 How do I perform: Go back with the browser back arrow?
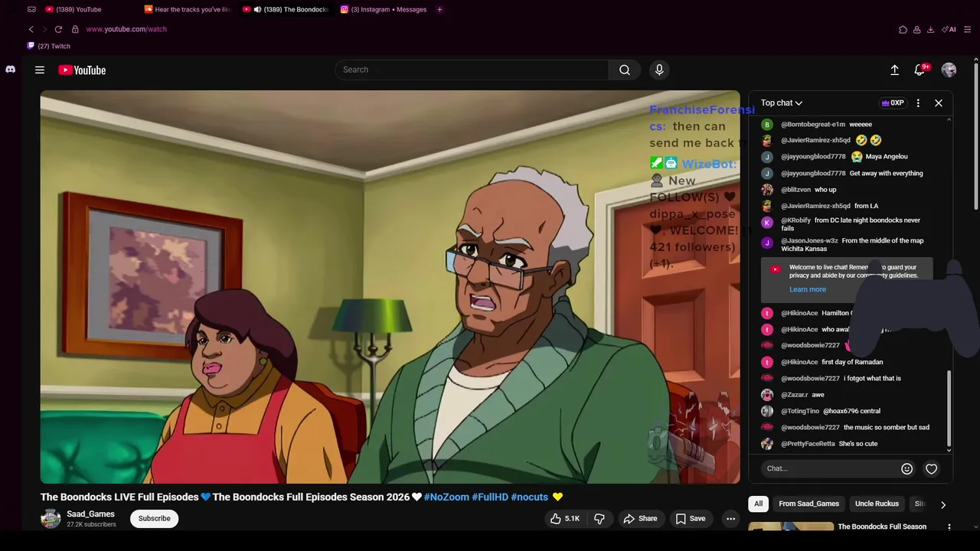31,29
